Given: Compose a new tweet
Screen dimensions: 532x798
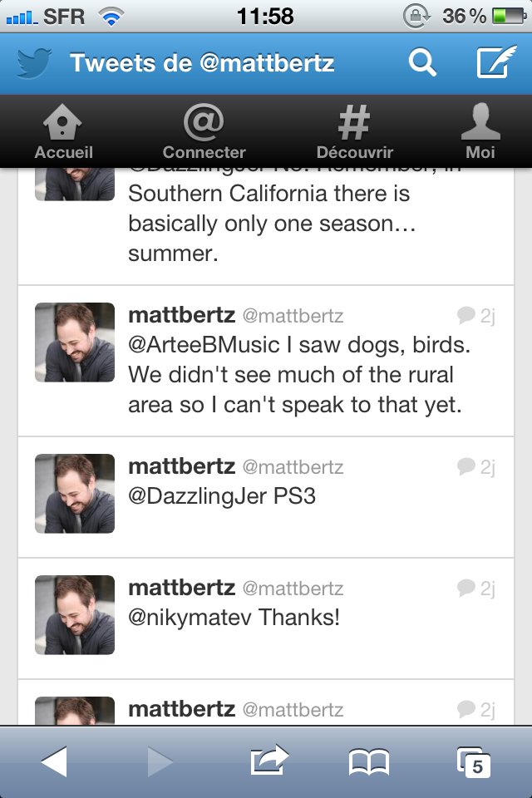Looking at the screenshot, I should (496, 63).
